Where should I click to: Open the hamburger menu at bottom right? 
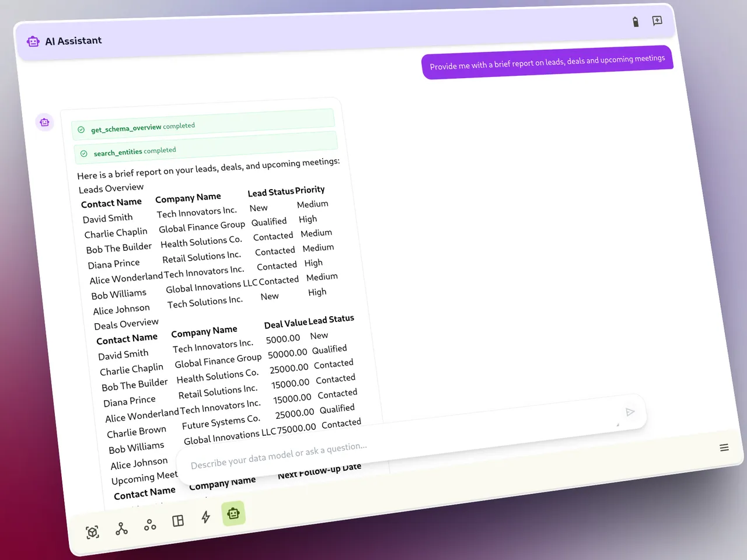(x=724, y=447)
